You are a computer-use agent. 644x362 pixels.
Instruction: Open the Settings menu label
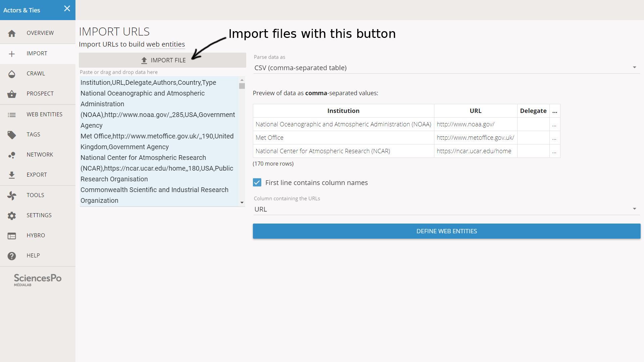(39, 215)
